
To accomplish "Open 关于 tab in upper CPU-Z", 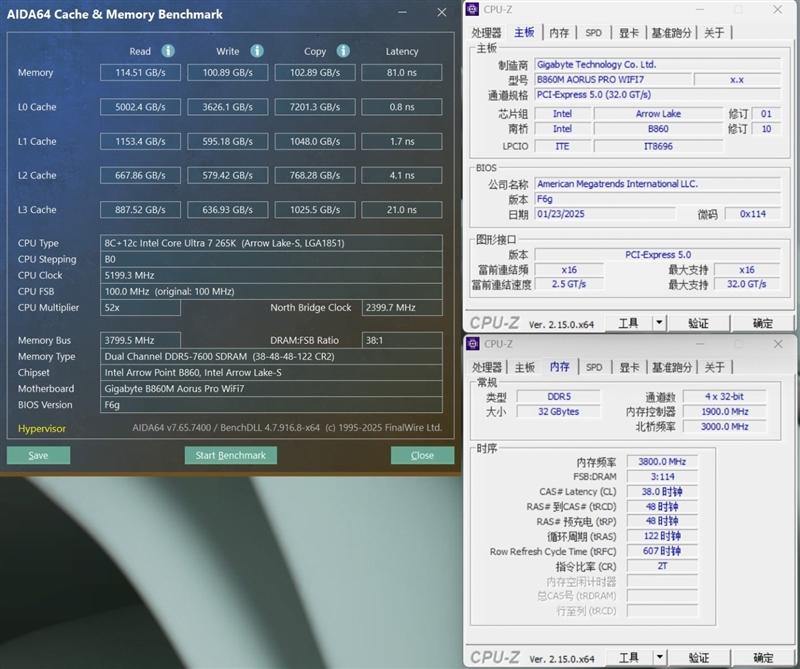I will click(x=714, y=33).
